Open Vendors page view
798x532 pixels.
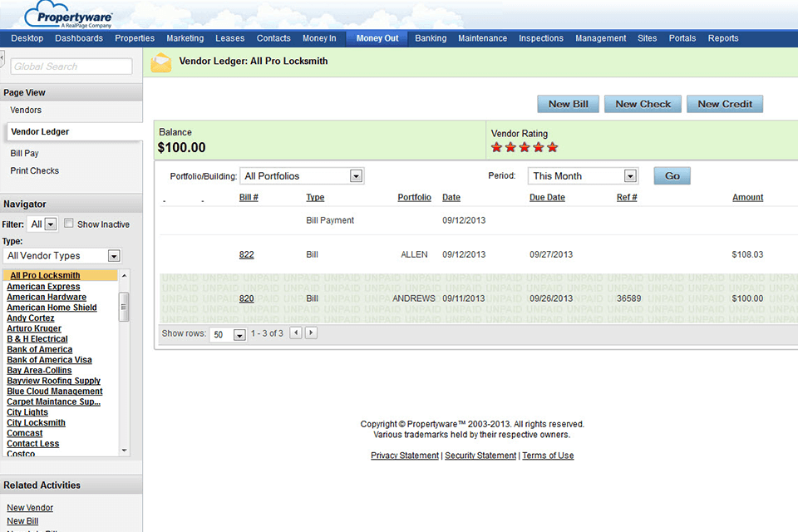26,110
